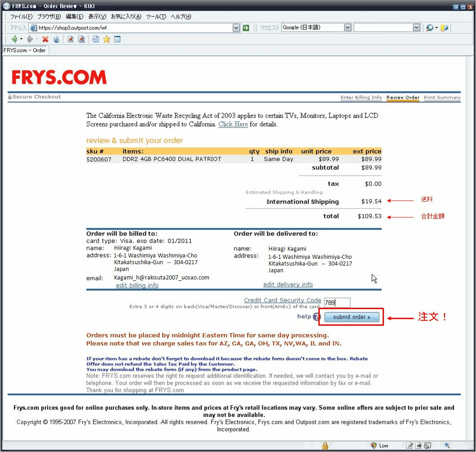Open the 表示(V) menu
The height and width of the screenshot is (452, 476).
tap(97, 17)
